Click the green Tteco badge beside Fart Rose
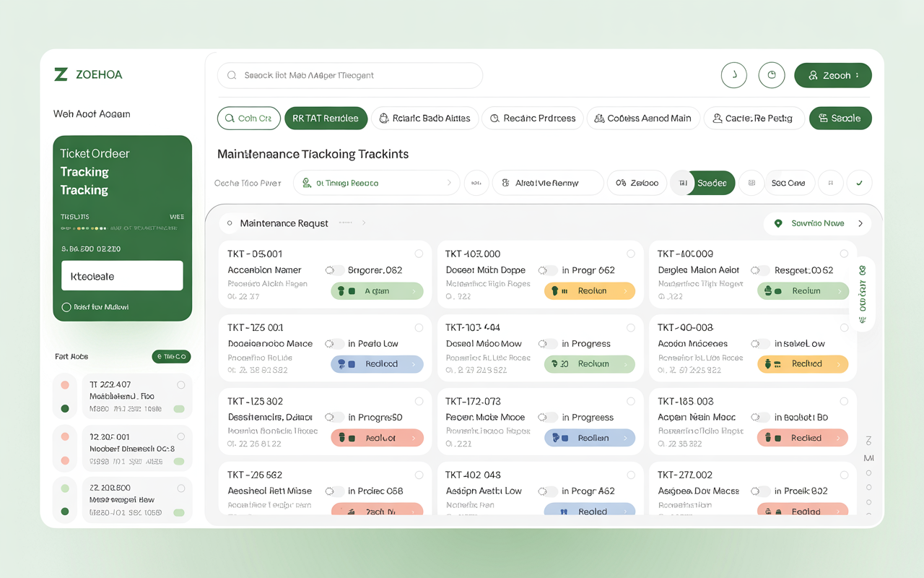Screen dimensions: 924x578 point(171,356)
